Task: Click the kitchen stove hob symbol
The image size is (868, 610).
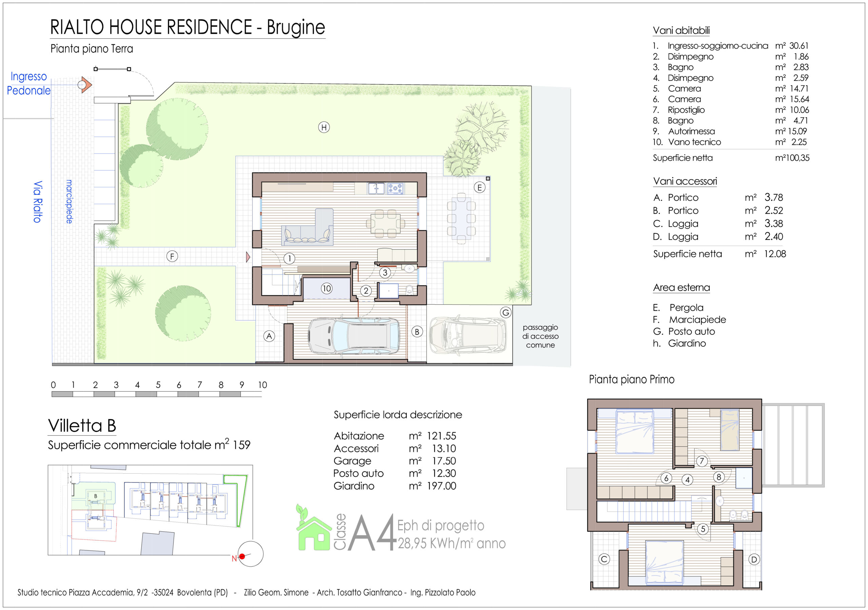Action: click(395, 188)
